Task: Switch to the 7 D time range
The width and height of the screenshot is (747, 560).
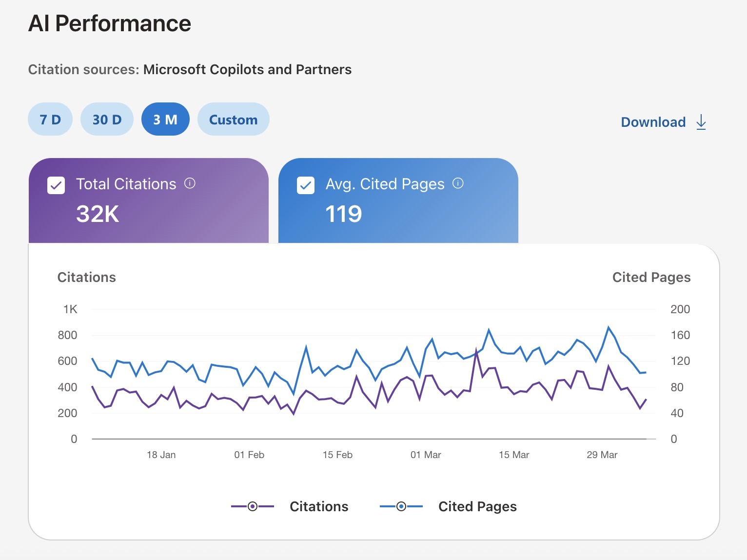Action: [50, 119]
